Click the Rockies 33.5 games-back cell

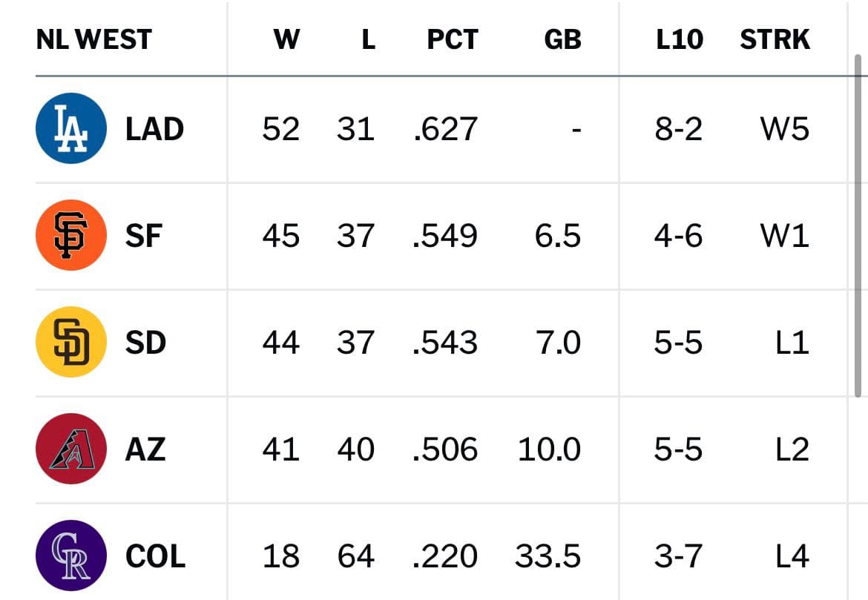coord(548,556)
